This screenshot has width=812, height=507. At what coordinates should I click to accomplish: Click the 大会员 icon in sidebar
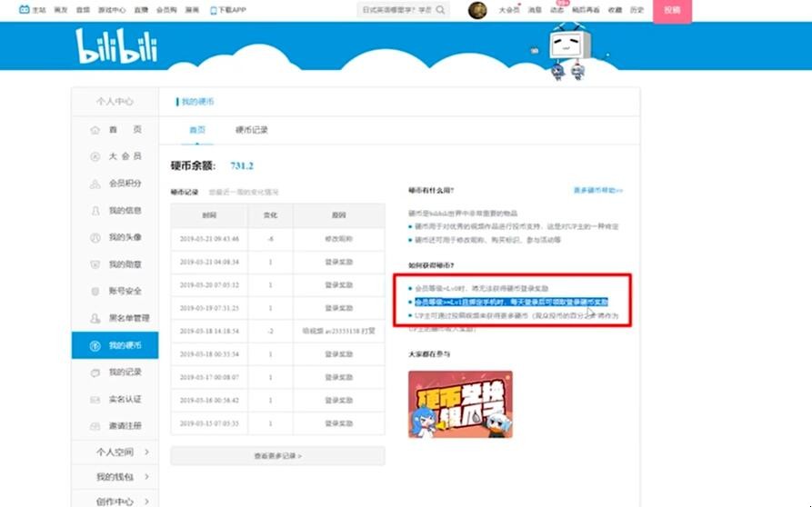(95, 156)
